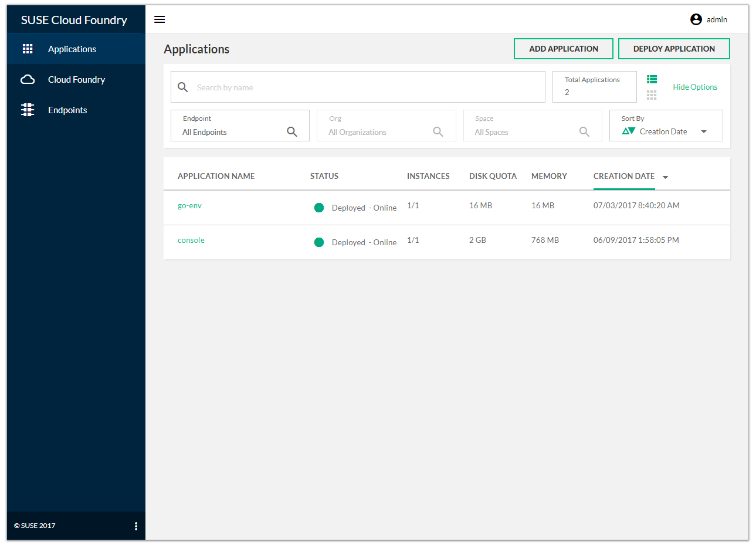Switch to the card grid view layout
756x545 pixels.
[652, 94]
